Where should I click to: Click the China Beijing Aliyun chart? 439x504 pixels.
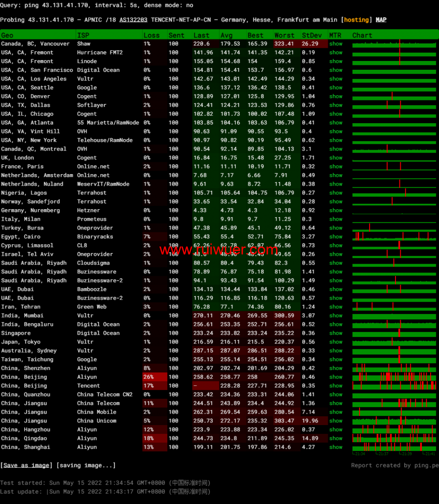[x=394, y=377]
